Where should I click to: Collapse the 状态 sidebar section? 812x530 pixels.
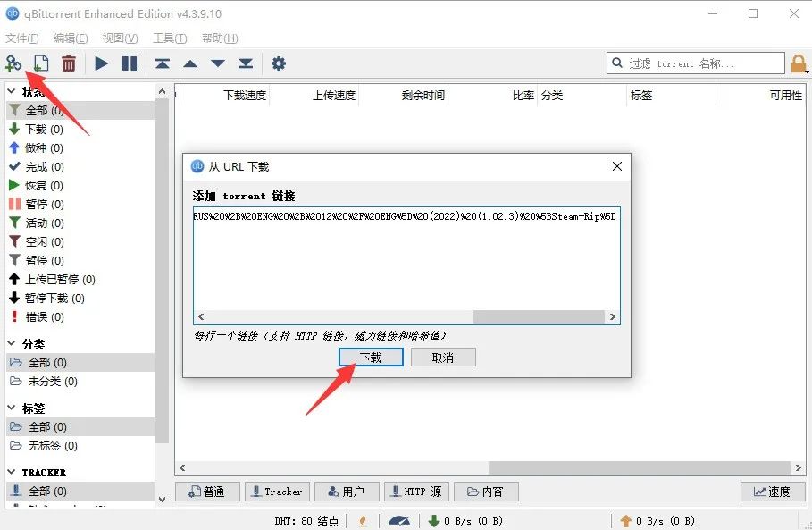click(x=11, y=92)
